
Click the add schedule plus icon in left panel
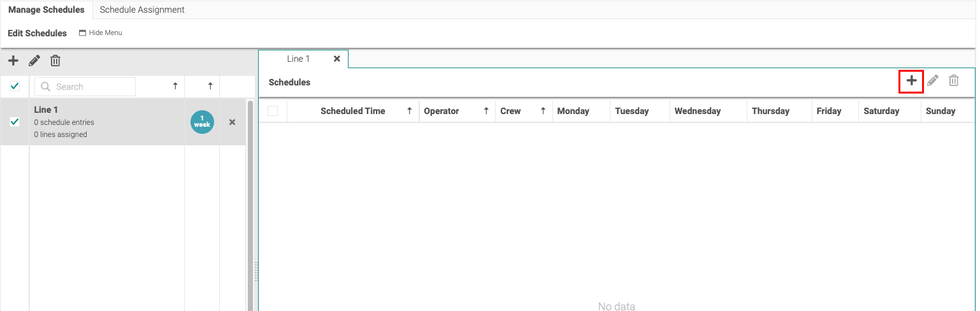pyautogui.click(x=13, y=61)
